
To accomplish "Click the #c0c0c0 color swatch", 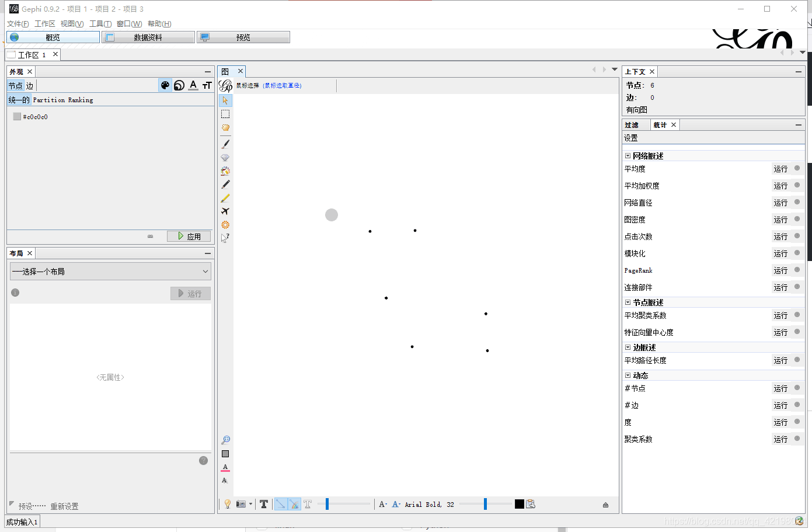I will (x=17, y=117).
